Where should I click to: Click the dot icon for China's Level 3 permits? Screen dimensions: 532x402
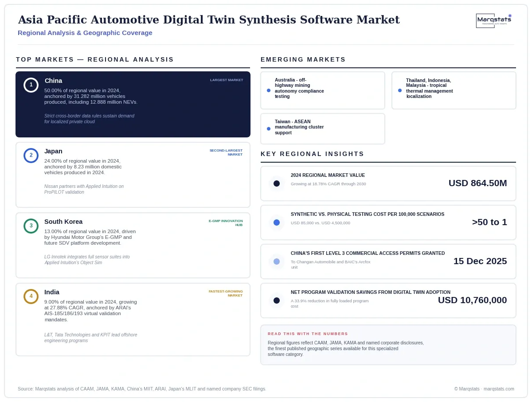coord(277,261)
